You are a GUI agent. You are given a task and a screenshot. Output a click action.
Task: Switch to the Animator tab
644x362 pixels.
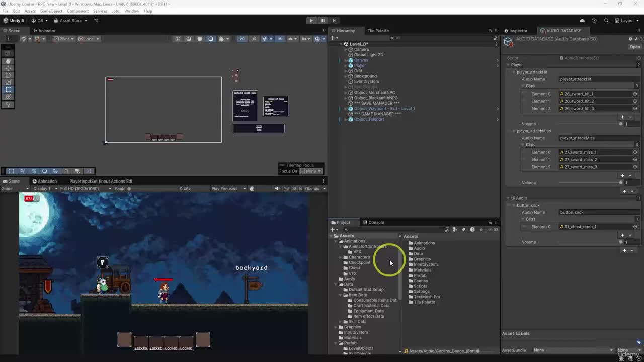(44, 31)
